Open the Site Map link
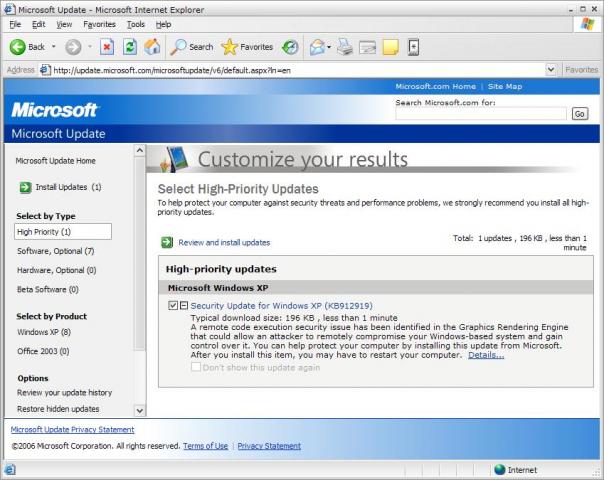The image size is (604, 480). [x=505, y=86]
